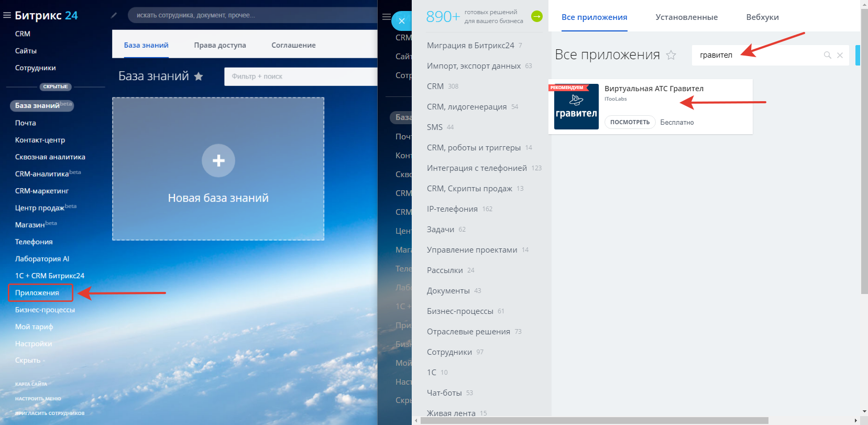Open Магазин beta menu item
The height and width of the screenshot is (425, 868).
click(36, 224)
